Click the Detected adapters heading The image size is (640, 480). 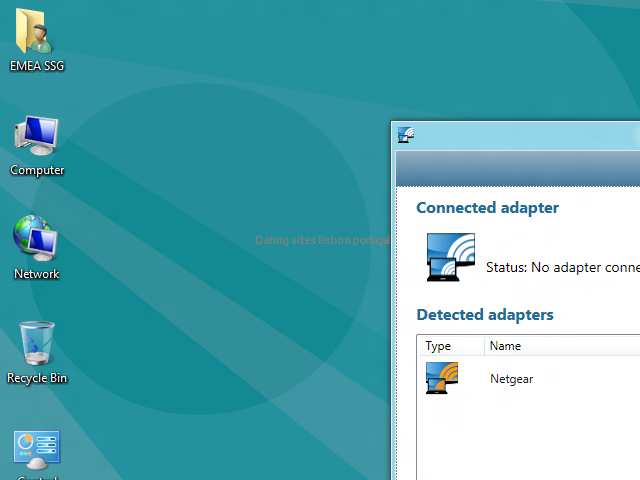485,315
